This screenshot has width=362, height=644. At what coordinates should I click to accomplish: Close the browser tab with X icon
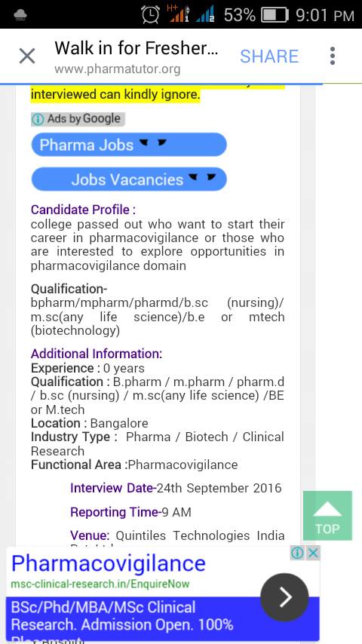click(x=27, y=56)
